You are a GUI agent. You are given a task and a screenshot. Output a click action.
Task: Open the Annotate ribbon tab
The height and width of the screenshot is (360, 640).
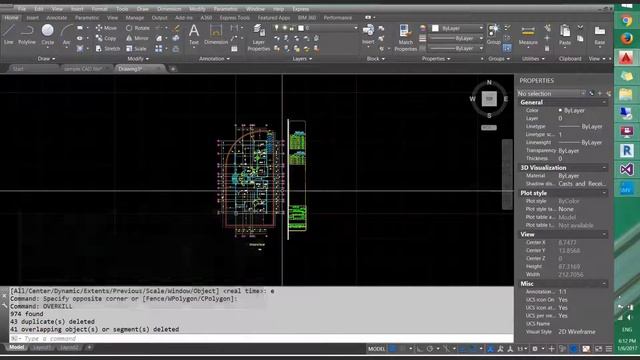point(56,18)
